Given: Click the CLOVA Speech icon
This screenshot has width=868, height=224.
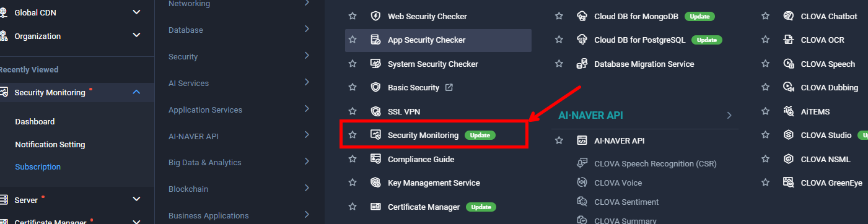Looking at the screenshot, I should pyautogui.click(x=789, y=64).
